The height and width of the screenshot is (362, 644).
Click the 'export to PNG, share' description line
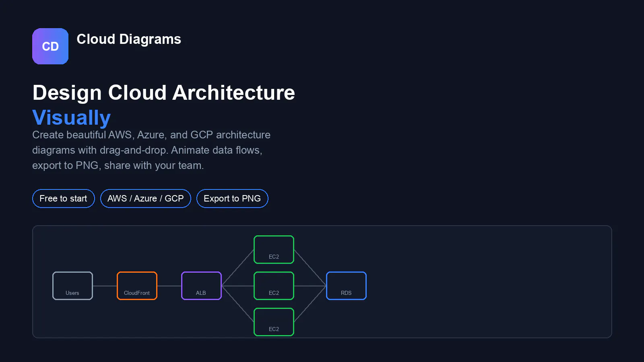click(118, 165)
